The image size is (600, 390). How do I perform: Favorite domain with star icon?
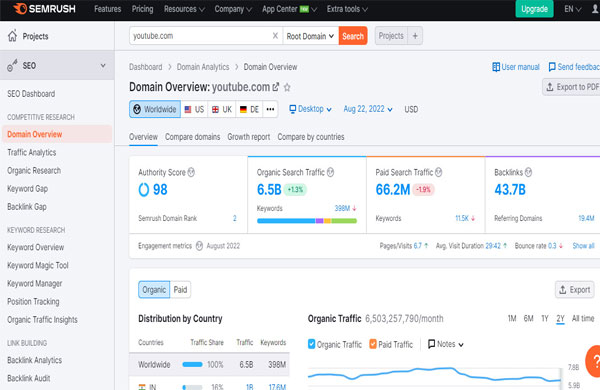click(x=287, y=88)
